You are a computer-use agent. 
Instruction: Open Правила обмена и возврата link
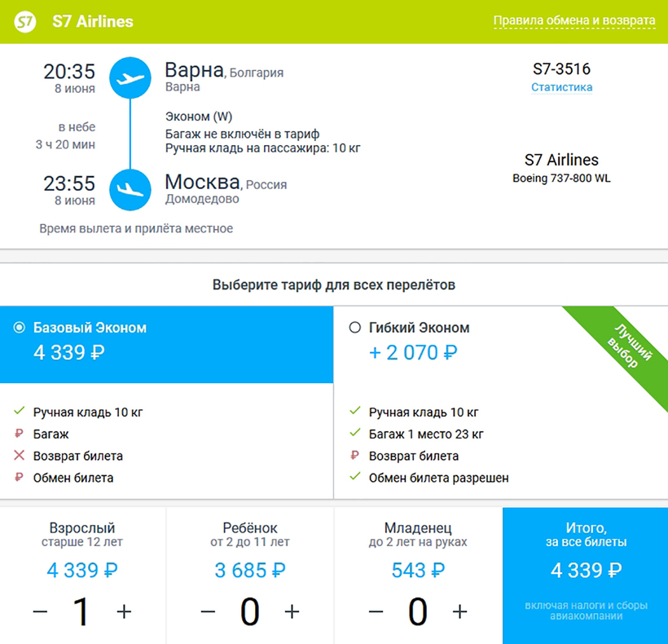point(574,20)
